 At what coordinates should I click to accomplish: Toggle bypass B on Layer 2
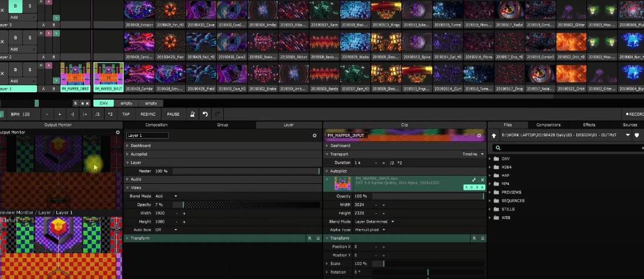pyautogui.click(x=16, y=38)
